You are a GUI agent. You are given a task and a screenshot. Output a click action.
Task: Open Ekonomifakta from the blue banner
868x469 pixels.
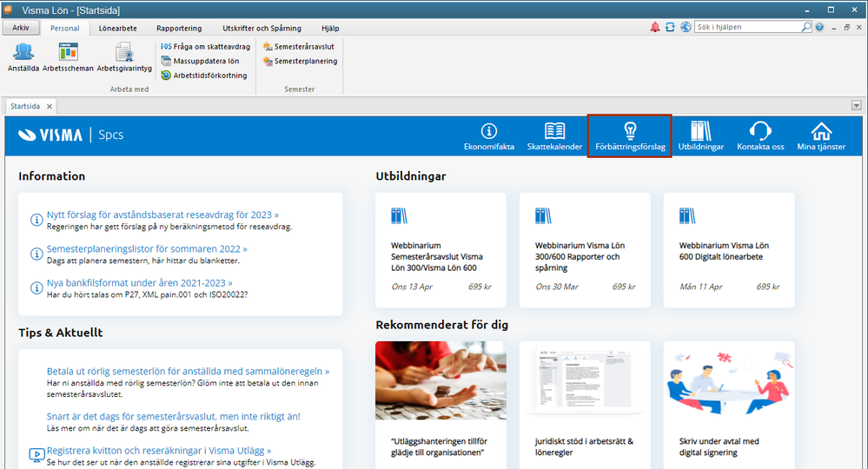click(x=489, y=136)
